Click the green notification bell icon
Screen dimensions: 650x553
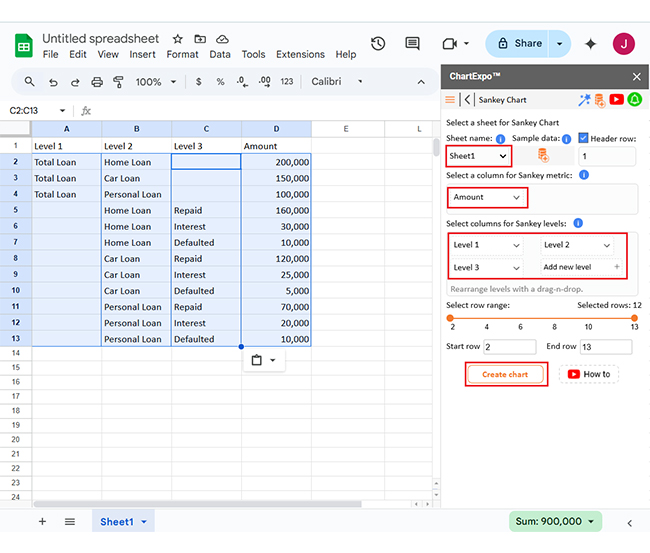pos(634,100)
